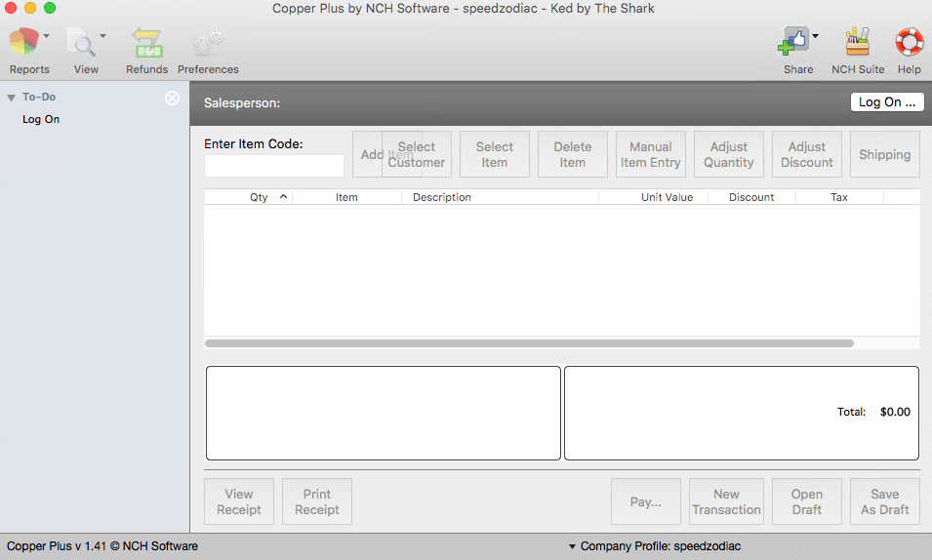Open the Reports pie chart icon
The width and height of the screenshot is (932, 560).
pos(23,42)
